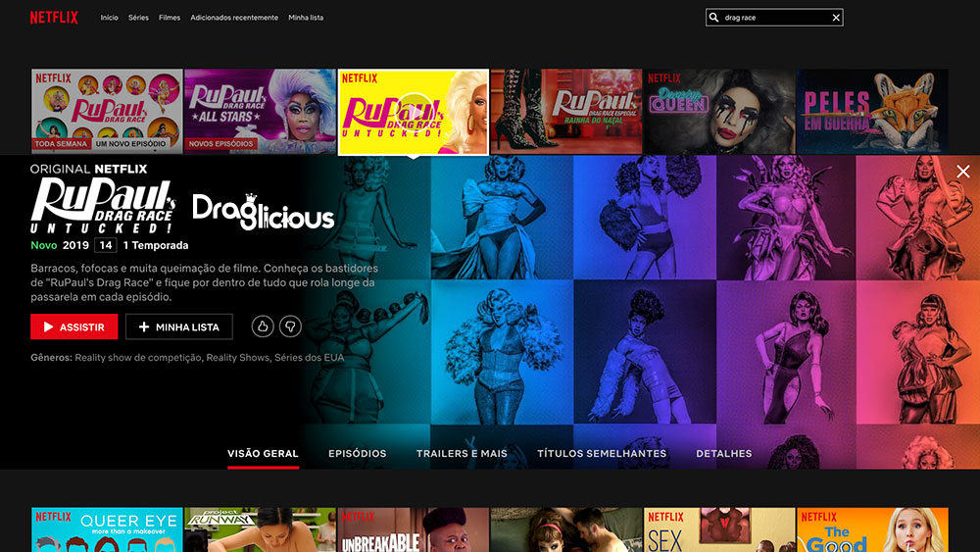
Task: Click the 'Reality show de competição' genre link
Action: (x=137, y=358)
